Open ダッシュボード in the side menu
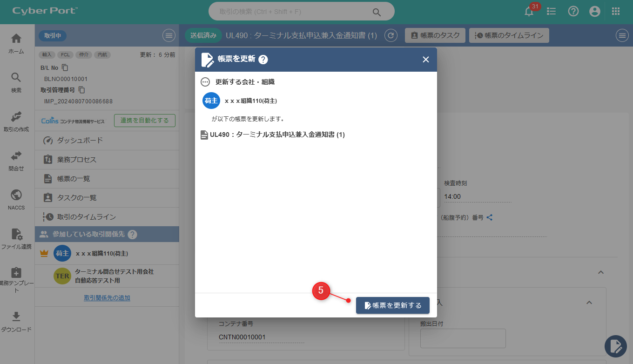 (80, 141)
